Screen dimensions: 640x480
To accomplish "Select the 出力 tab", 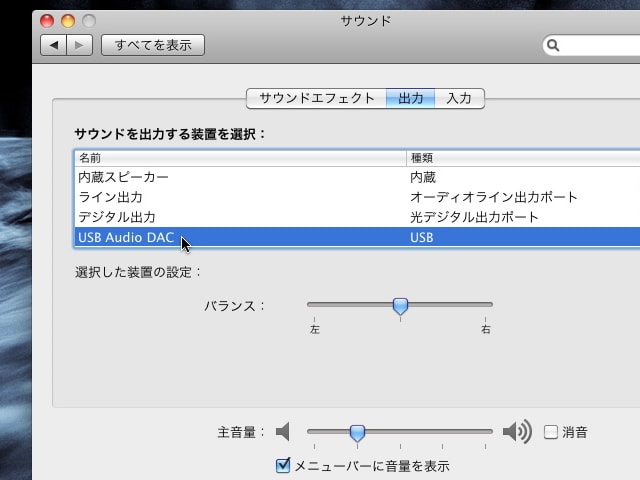I will [x=411, y=98].
